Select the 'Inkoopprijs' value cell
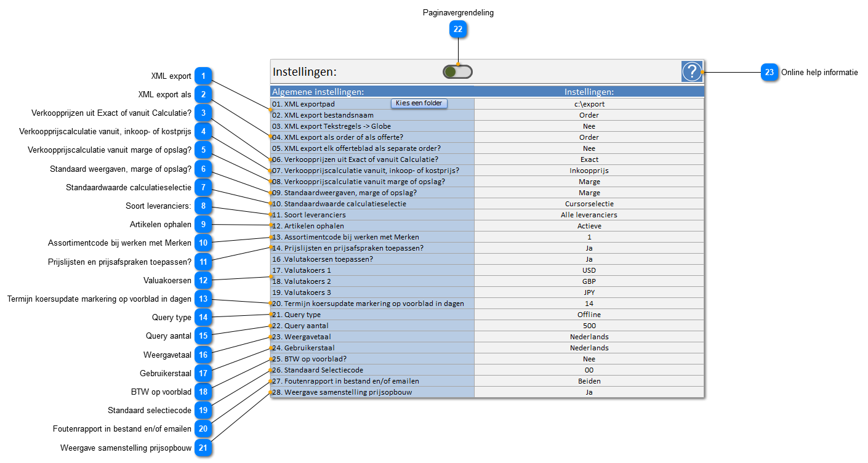This screenshot has width=868, height=463. tap(589, 171)
